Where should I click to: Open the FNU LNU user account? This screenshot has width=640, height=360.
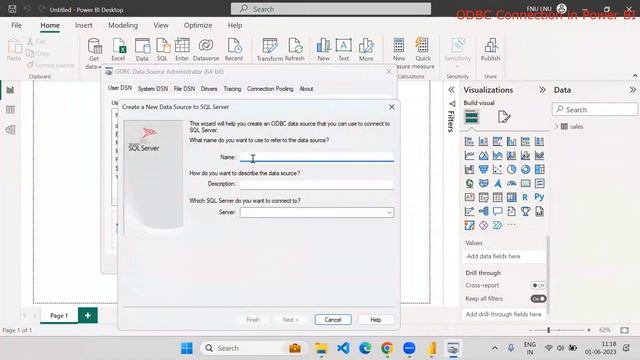[546, 9]
